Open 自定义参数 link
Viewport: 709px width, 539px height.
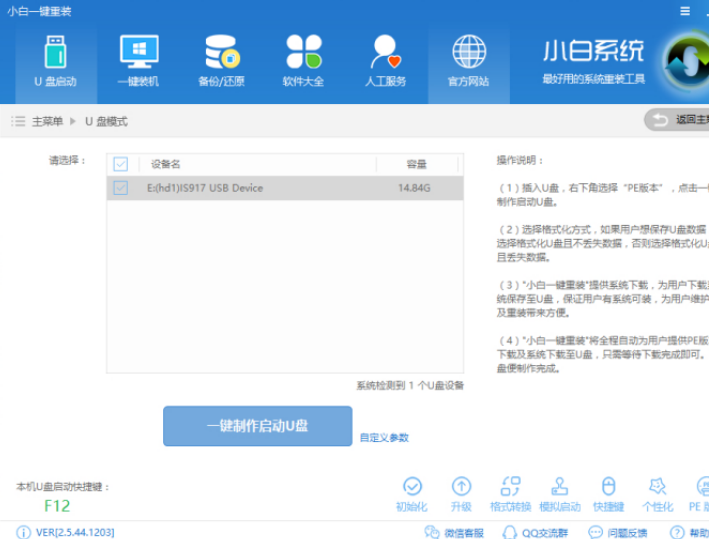[384, 437]
